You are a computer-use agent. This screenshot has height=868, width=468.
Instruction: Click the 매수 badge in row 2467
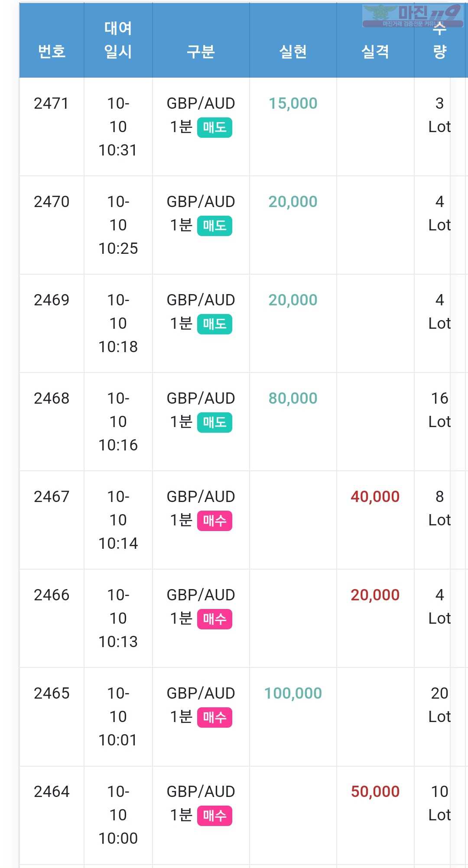click(x=214, y=521)
